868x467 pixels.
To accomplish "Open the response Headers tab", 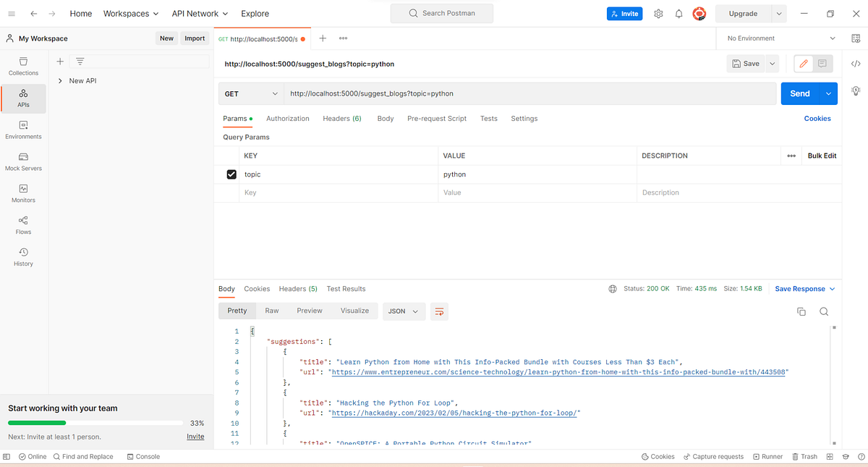I will point(297,288).
